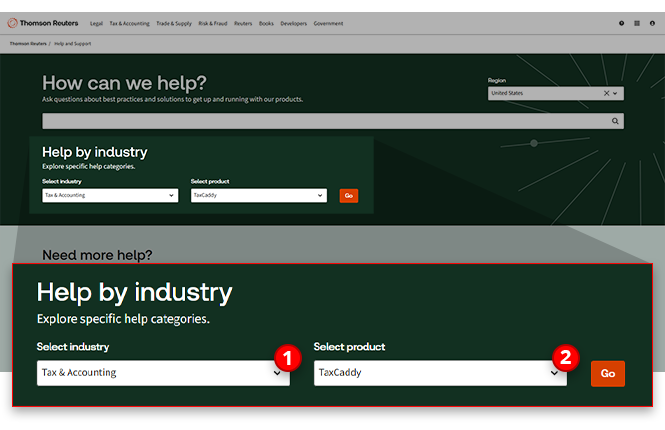Open small Select industry dropdown
The image size is (665, 430).
(110, 195)
